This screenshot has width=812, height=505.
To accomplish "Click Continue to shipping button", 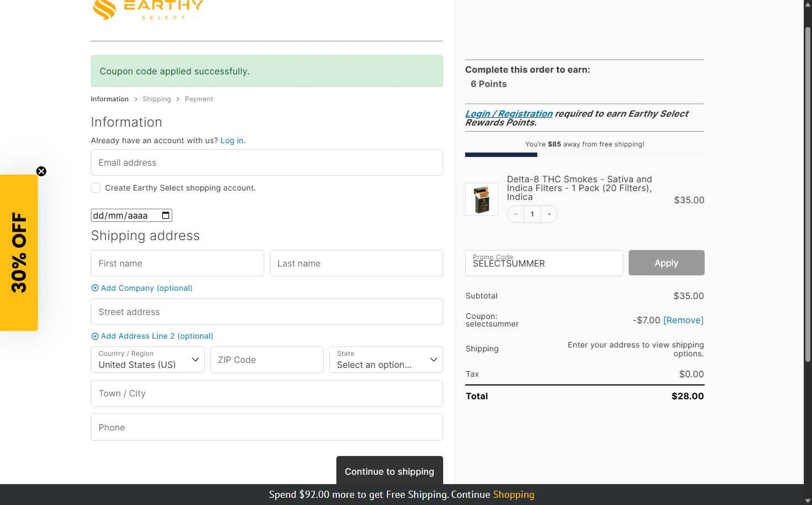I will 390,470.
